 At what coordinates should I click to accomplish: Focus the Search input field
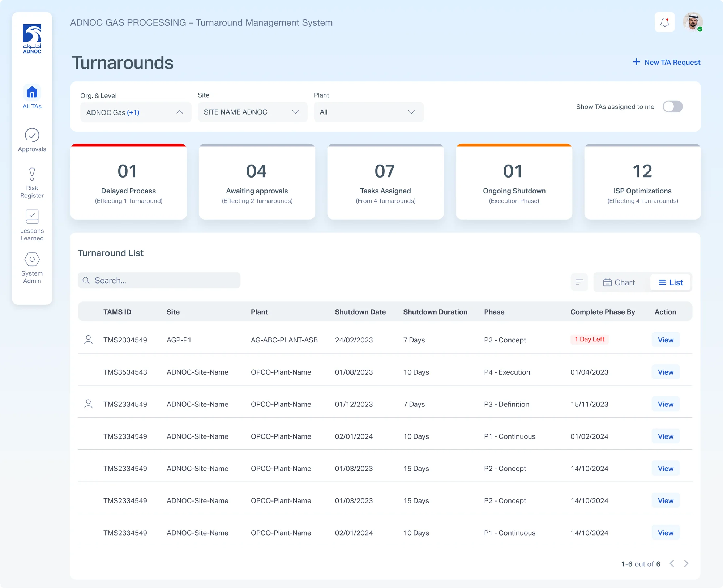pos(159,281)
